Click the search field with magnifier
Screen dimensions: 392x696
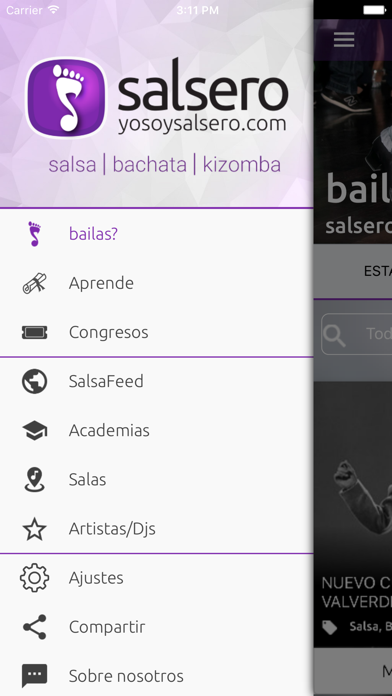(x=356, y=334)
